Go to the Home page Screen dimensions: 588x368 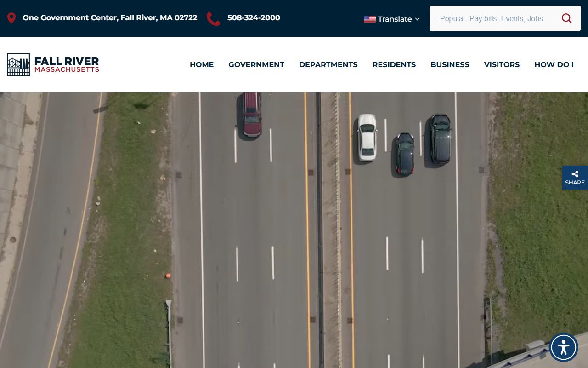click(202, 65)
